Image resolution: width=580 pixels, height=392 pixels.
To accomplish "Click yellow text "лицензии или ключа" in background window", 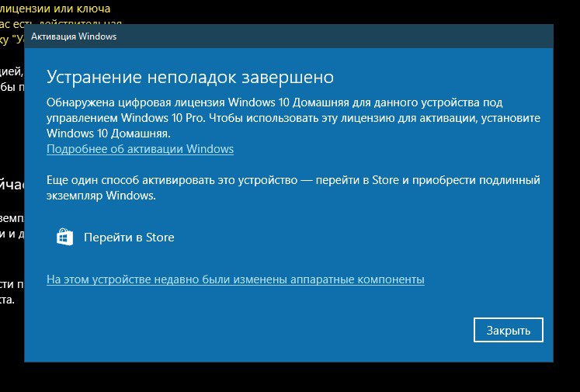I will tap(55, 8).
